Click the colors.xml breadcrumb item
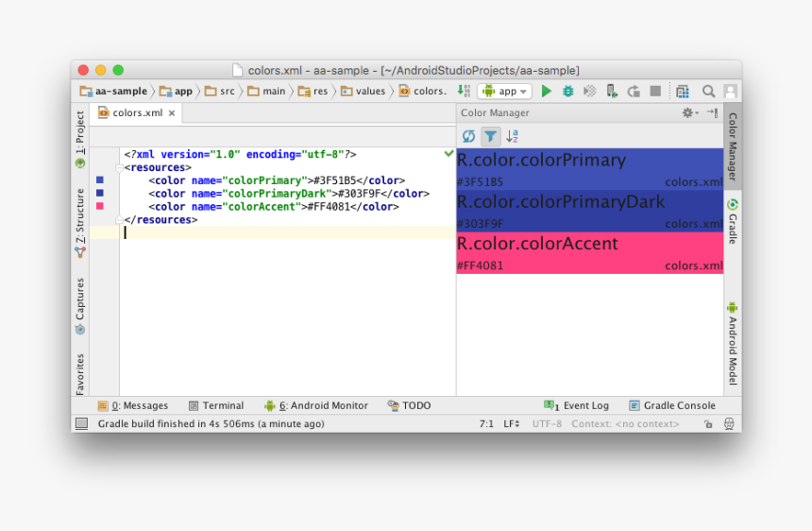The image size is (812, 531). point(423,91)
